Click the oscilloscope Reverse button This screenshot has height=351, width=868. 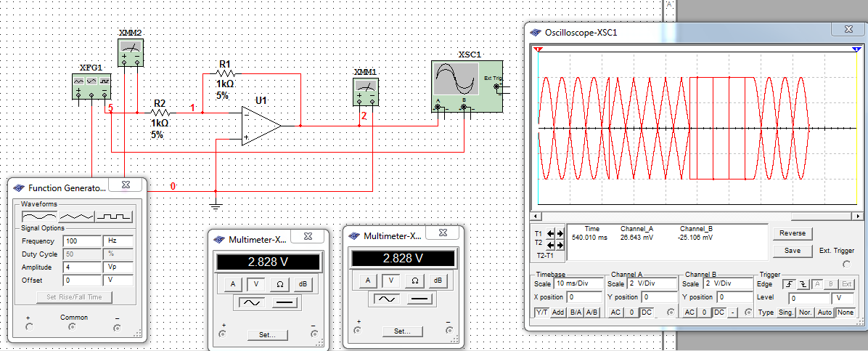pos(793,233)
